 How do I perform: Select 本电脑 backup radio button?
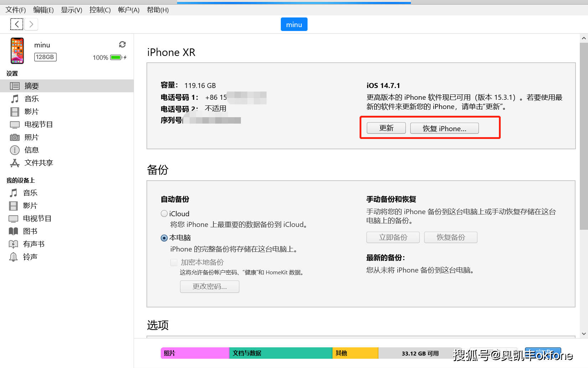coord(164,238)
